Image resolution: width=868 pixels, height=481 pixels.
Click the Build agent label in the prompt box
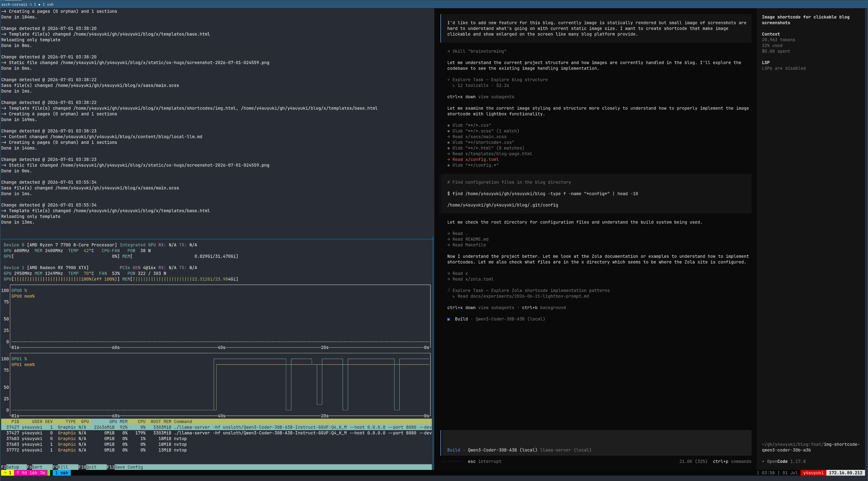(x=454, y=450)
